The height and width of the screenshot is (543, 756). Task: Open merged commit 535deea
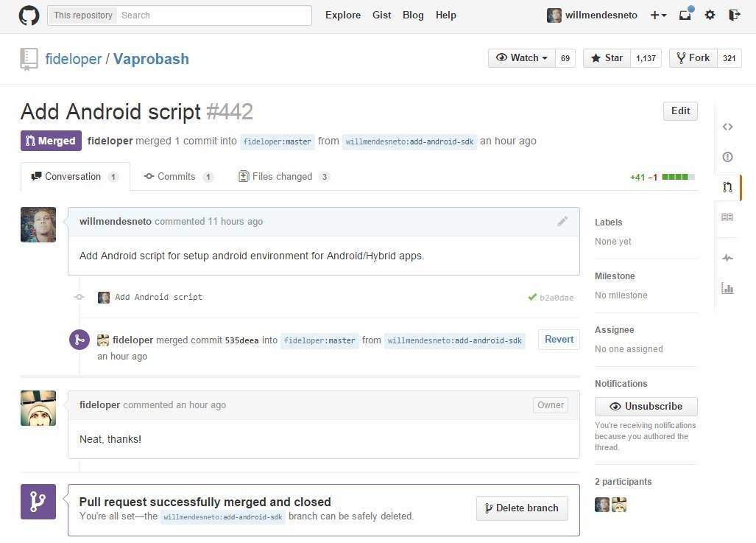pos(241,341)
